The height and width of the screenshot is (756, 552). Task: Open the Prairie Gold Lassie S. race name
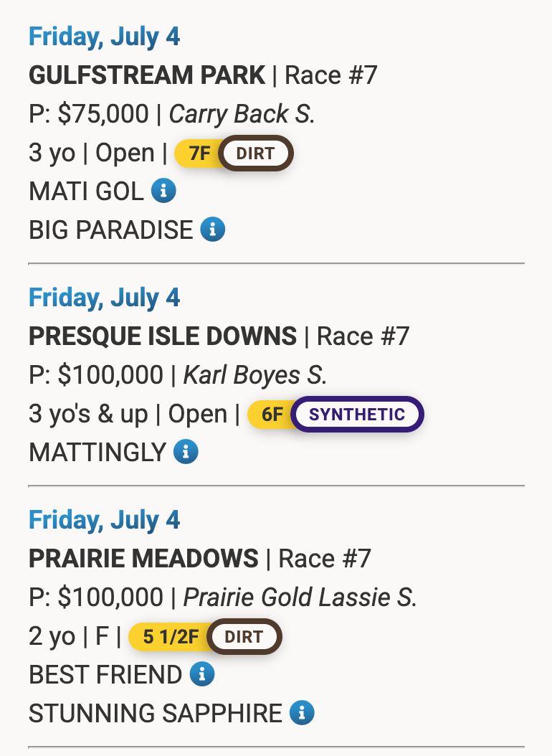(x=300, y=597)
